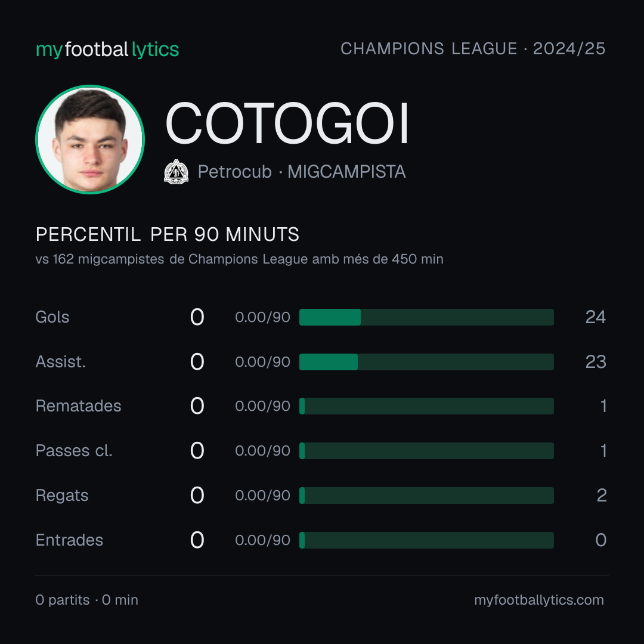
Task: Click the MIGCAMPISTA position label
Action: (x=346, y=172)
